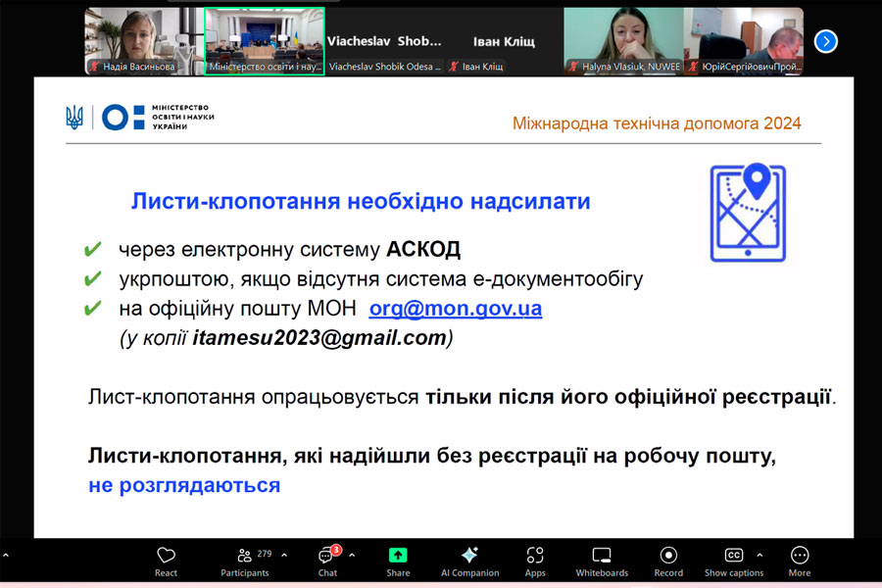Select the Міністерство освіти video thumbnail
The width and height of the screenshot is (882, 588).
pos(265,41)
